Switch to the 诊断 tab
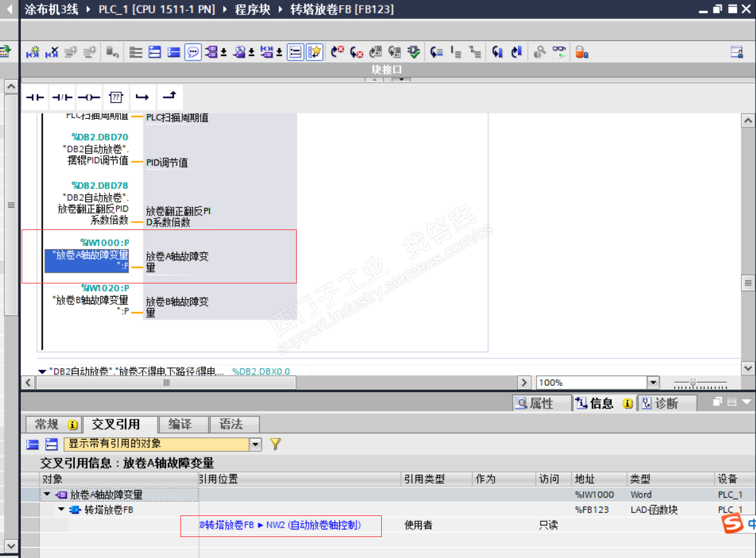The height and width of the screenshot is (558, 756). click(667, 403)
